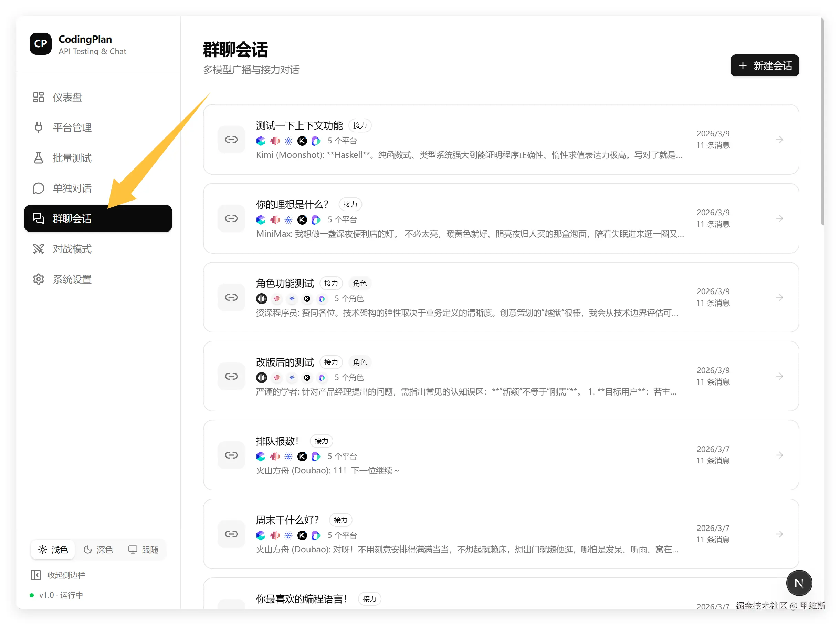Image resolution: width=840 pixels, height=625 pixels.
Task: Click the 新建会话 button
Action: click(x=765, y=66)
